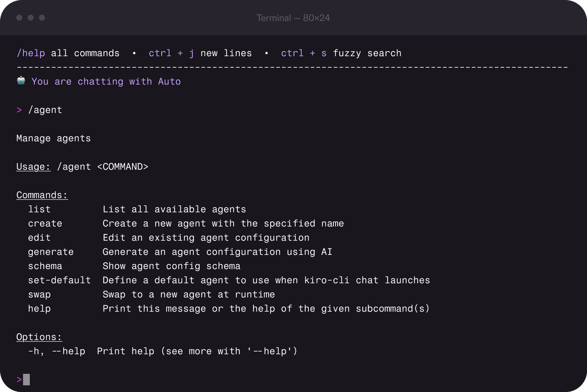Click the yellow traffic light dot

31,18
